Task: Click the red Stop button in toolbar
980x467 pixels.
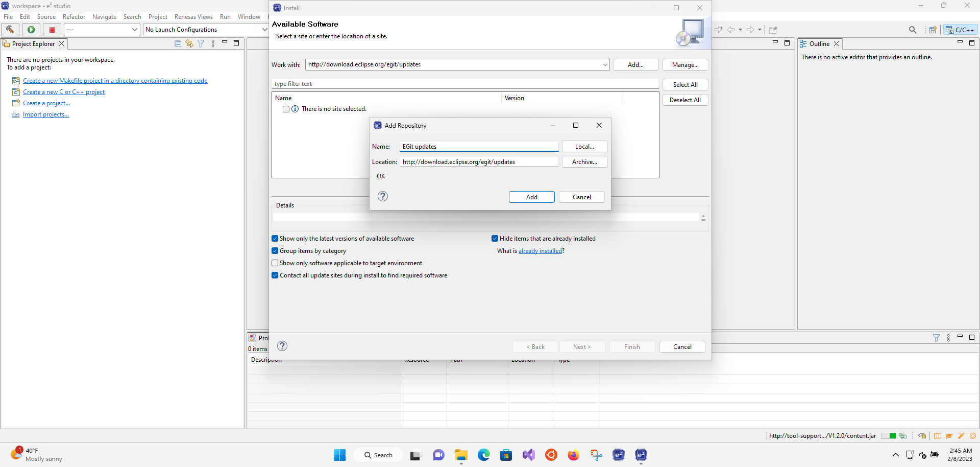Action: [52, 30]
